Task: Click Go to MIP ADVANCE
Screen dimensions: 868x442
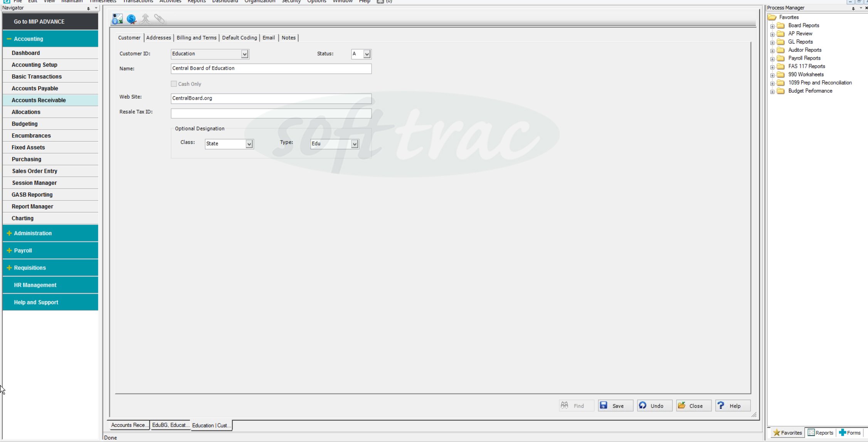Action: 50,22
